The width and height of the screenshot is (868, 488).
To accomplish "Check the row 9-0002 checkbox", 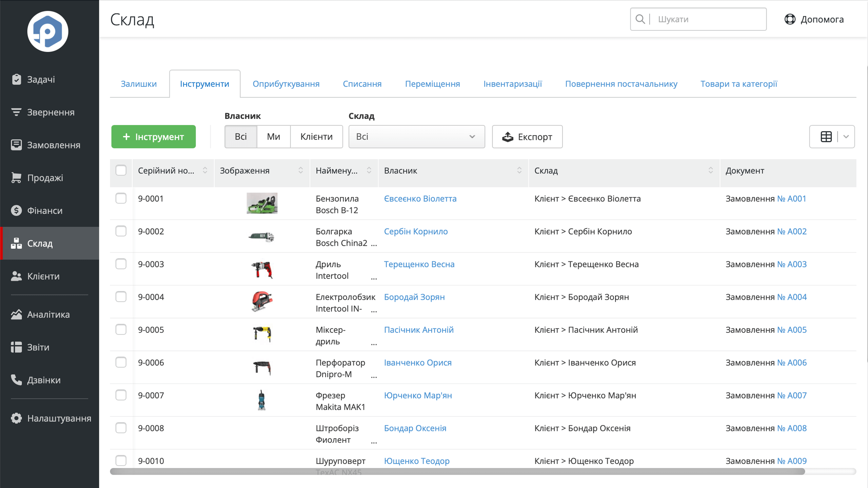I will coord(121,231).
